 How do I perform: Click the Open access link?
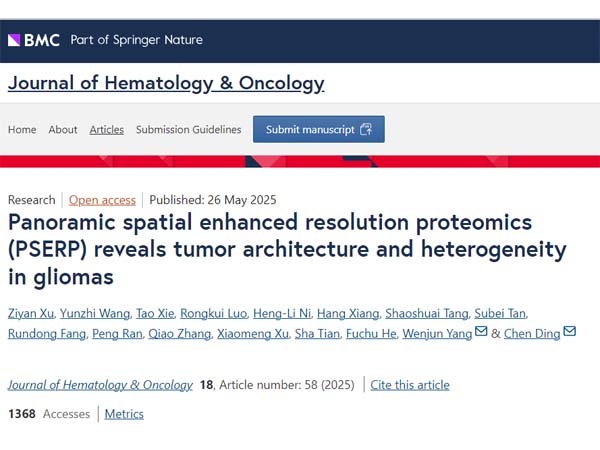coord(103,199)
